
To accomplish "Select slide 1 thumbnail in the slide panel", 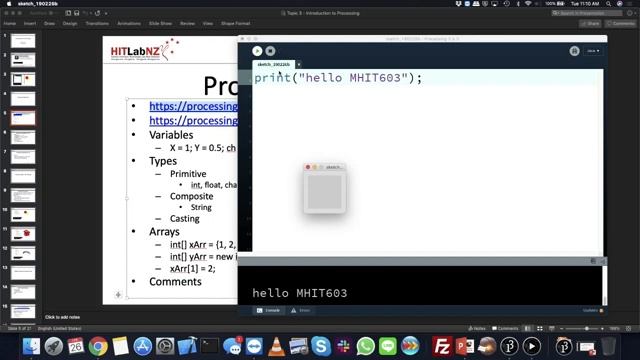I will tap(23, 41).
